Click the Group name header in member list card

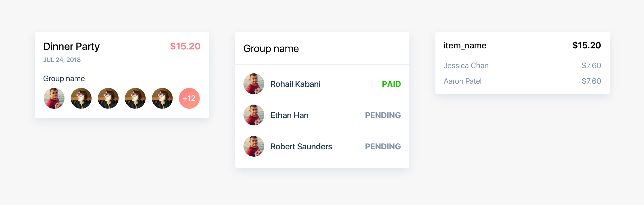click(x=271, y=49)
